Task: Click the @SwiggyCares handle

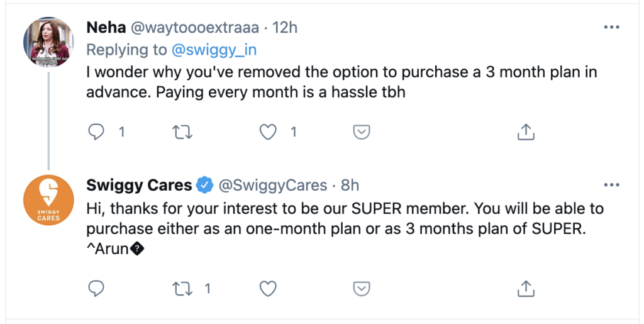Action: point(272,185)
